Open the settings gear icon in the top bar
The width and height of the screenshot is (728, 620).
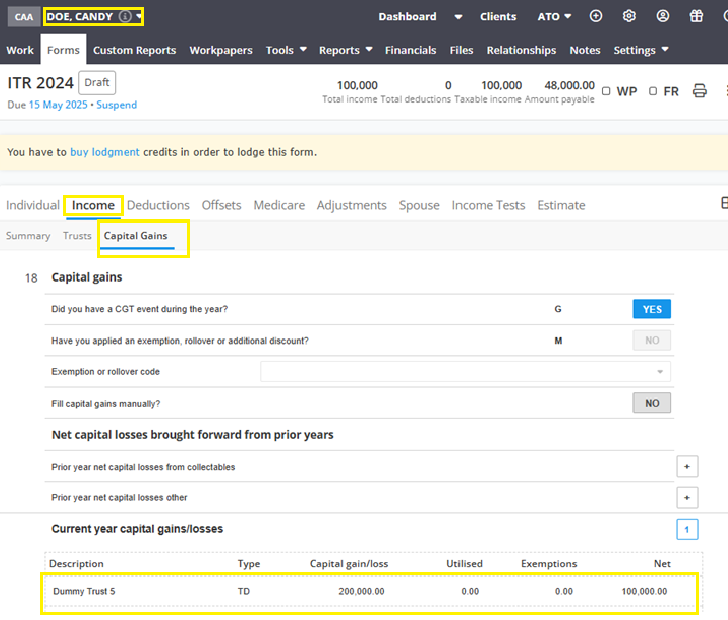click(x=629, y=16)
